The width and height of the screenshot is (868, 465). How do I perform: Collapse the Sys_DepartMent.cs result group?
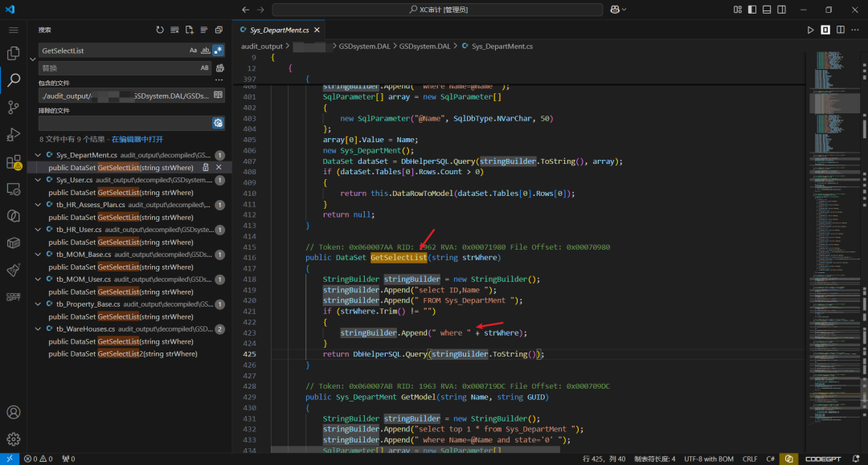pos(38,155)
